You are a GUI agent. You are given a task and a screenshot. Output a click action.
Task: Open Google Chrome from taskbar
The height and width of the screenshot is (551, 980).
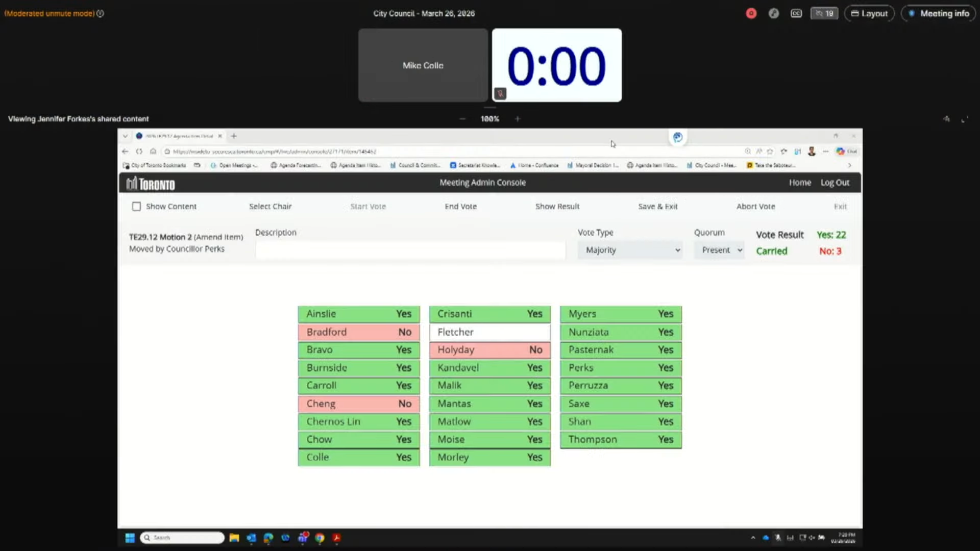pos(320,538)
